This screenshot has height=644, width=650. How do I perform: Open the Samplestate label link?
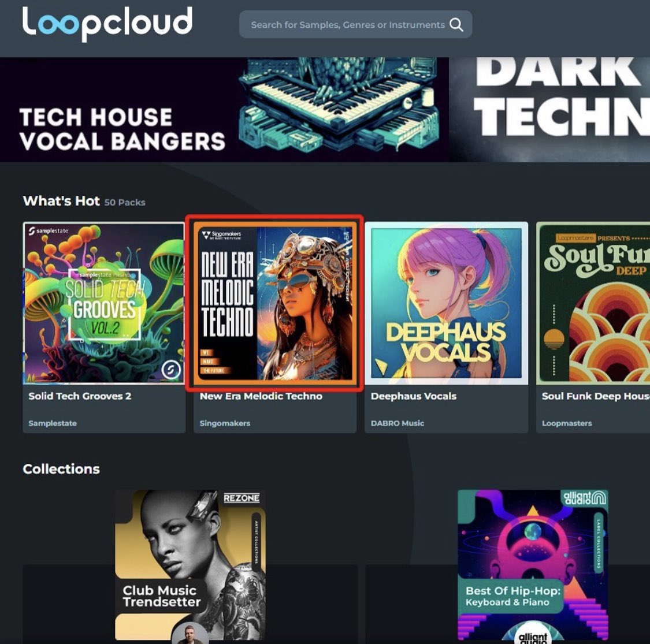click(x=52, y=423)
